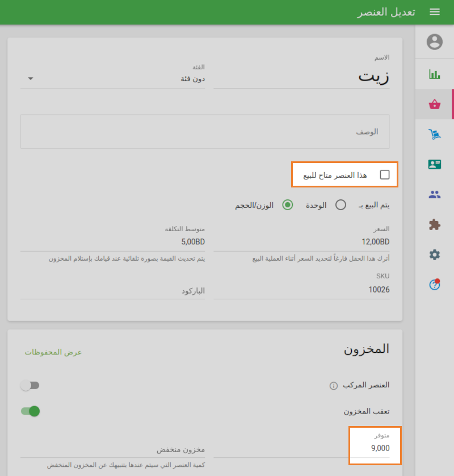Open the inventory management hand-truck icon
The height and width of the screenshot is (476, 454).
[x=434, y=134]
